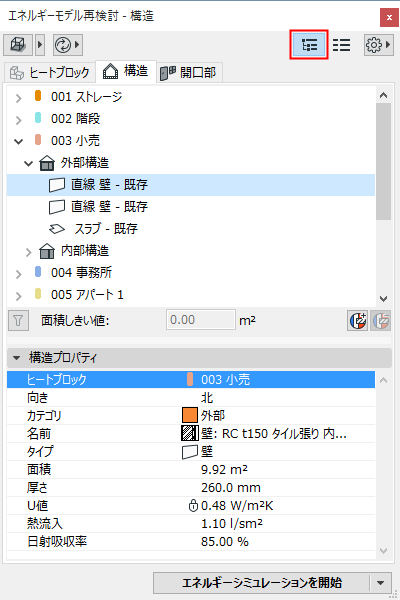Select the 004 事務所 tree row
Screen dimensions: 400x600
(191, 273)
